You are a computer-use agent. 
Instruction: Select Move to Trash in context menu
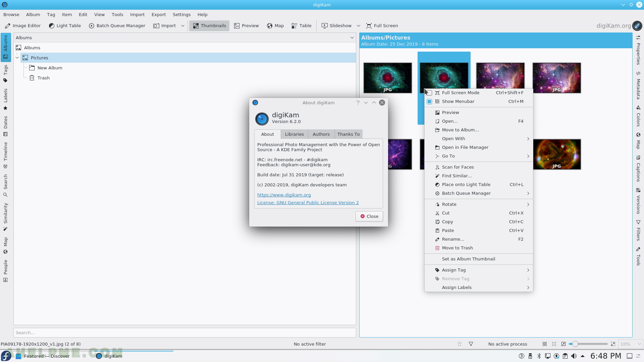[x=479, y=248]
